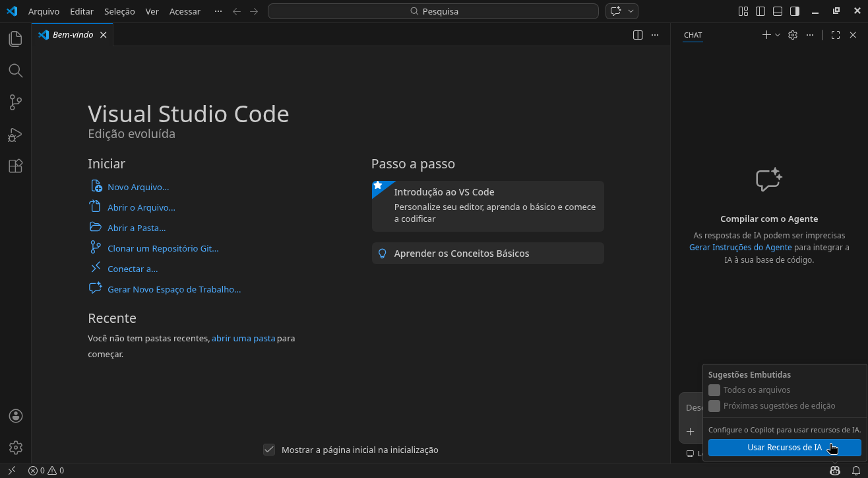This screenshot has height=478, width=868.
Task: Click the 'Usar Recursos de IA' button
Action: (x=784, y=448)
